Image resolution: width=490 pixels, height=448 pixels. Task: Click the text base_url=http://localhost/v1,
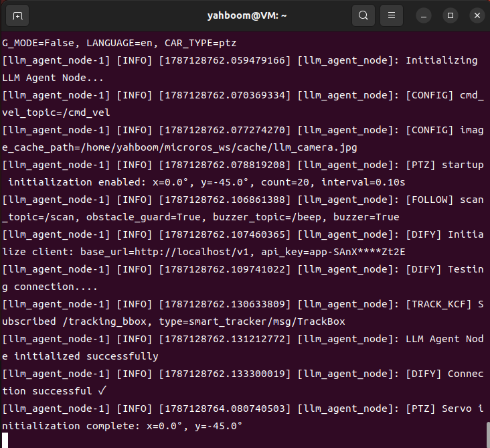click(167, 252)
